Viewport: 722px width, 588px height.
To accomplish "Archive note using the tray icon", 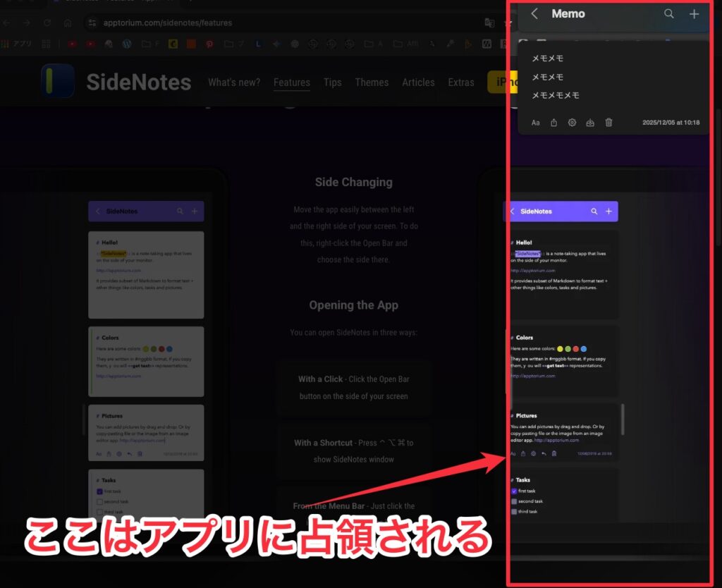I will [x=590, y=123].
